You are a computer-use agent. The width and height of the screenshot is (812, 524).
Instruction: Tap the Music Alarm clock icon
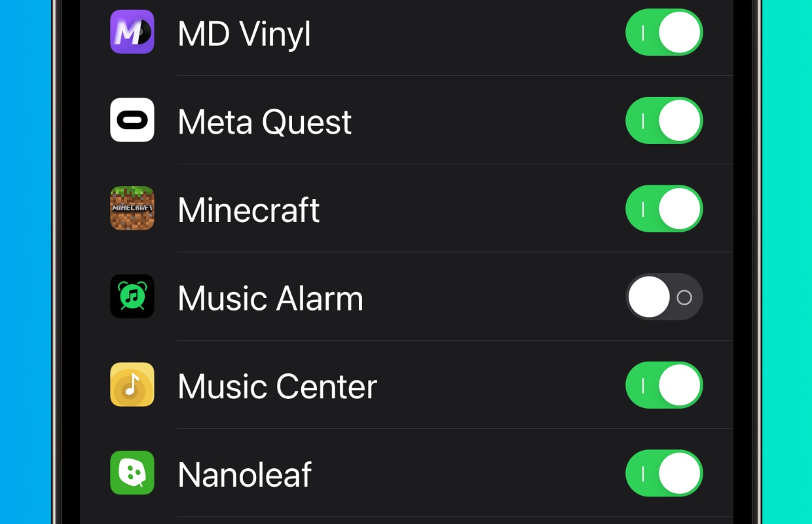(x=132, y=296)
